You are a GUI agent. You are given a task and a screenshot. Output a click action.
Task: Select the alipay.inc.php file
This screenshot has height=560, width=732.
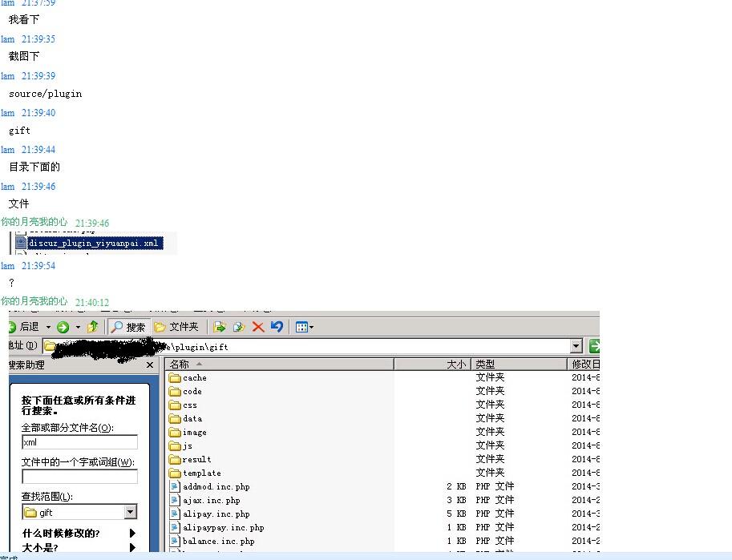pyautogui.click(x=209, y=514)
